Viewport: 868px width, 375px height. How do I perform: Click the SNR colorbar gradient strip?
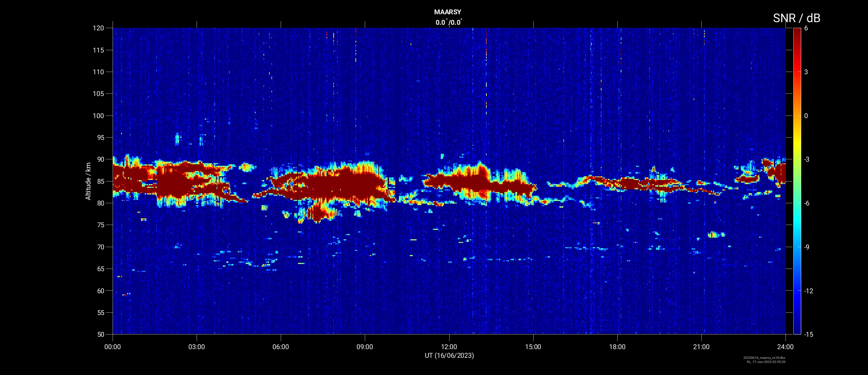click(x=797, y=181)
